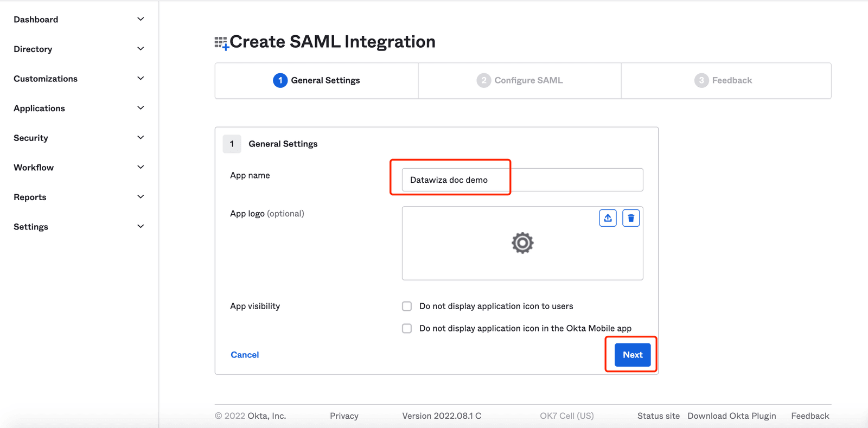Open the Status site footer link
This screenshot has width=868, height=428.
[658, 416]
